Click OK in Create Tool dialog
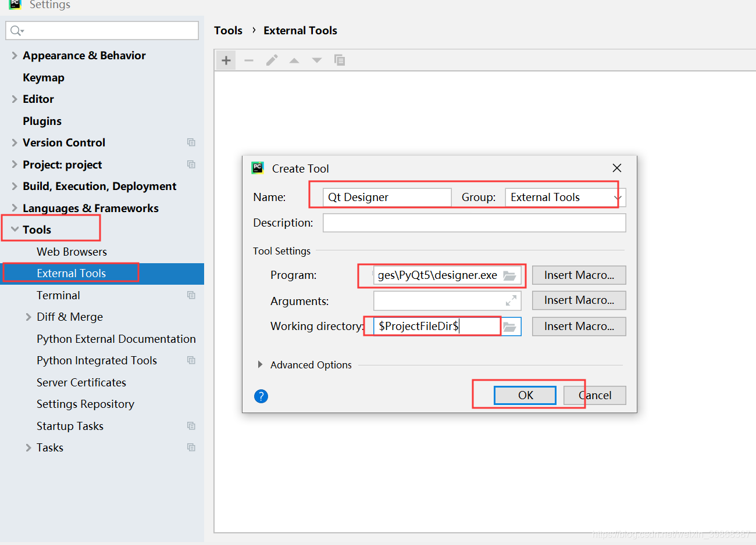This screenshot has height=545, width=756. [x=525, y=395]
